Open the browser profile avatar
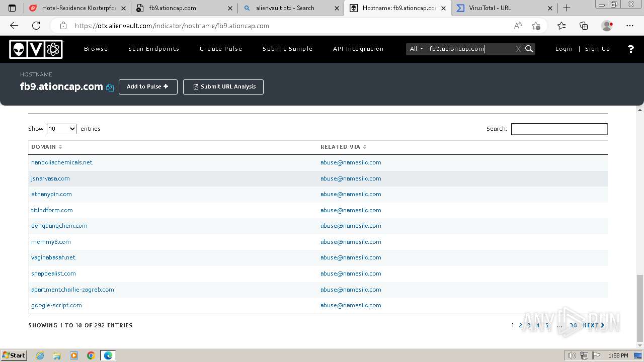The image size is (644, 362). 607,26
